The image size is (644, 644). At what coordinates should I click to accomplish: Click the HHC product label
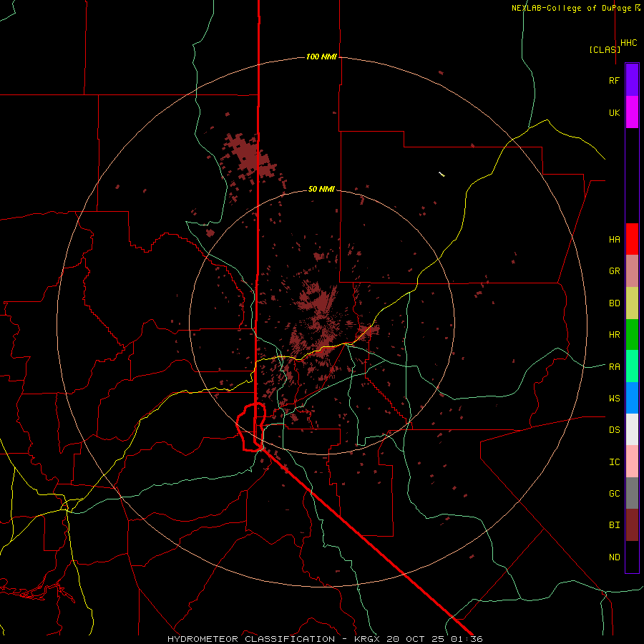[629, 43]
